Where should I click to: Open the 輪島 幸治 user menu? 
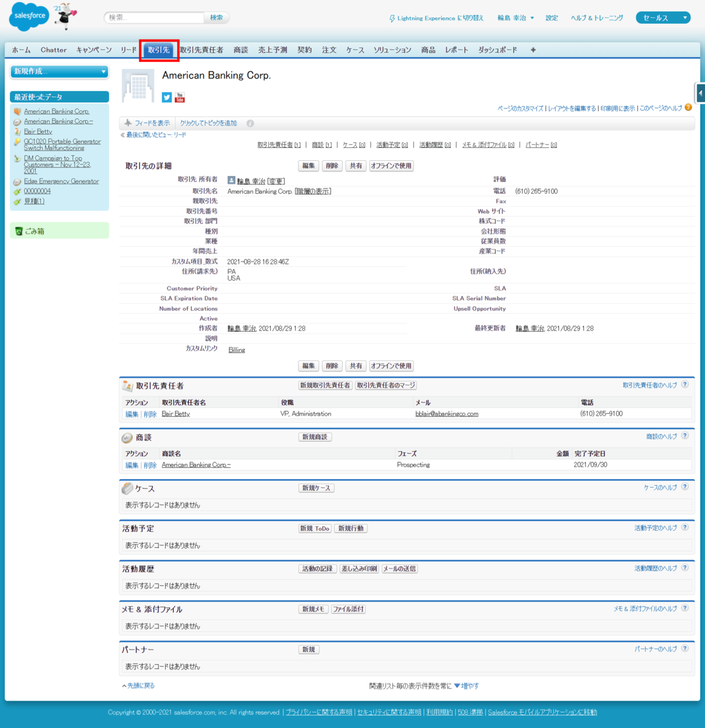click(516, 18)
